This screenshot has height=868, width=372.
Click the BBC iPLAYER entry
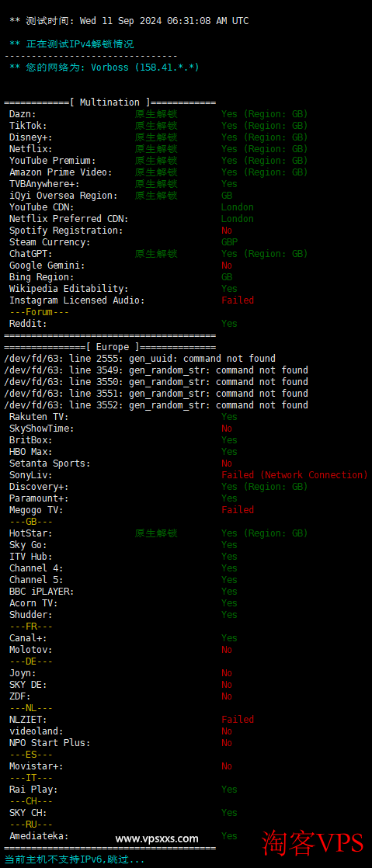41,591
